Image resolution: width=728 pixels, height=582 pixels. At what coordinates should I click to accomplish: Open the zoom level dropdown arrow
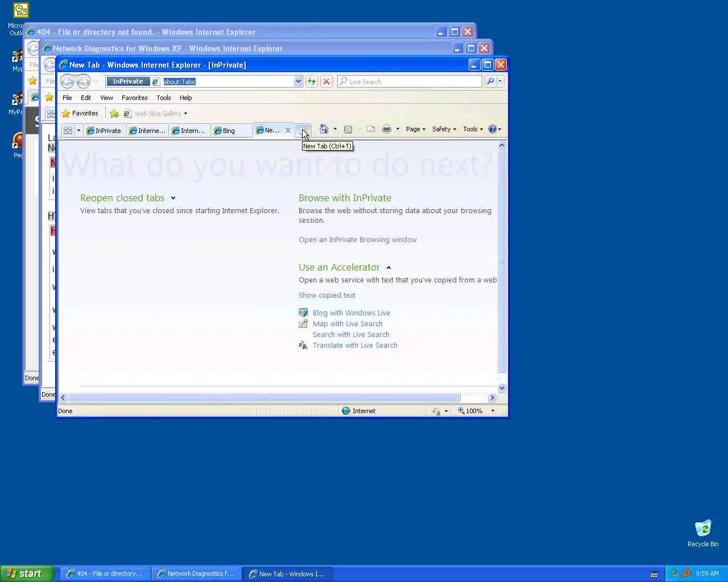point(493,411)
